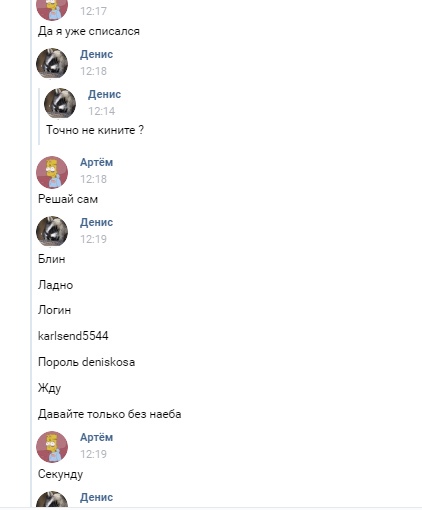
Task: Open Денис name in the quoted reply
Action: tap(104, 94)
